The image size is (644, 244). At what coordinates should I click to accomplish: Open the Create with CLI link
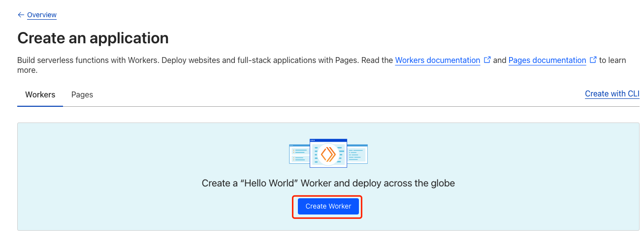(x=612, y=93)
